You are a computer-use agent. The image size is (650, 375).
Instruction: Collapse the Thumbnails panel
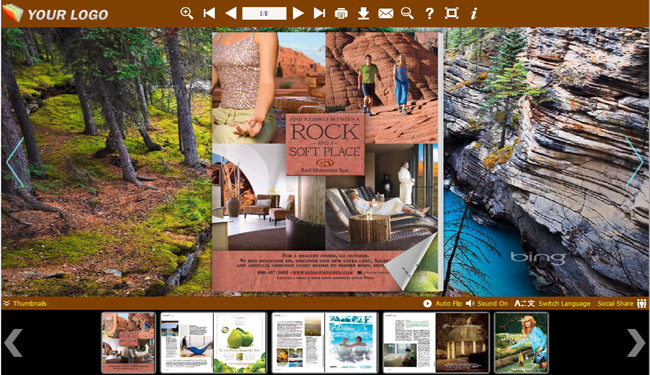coord(25,303)
